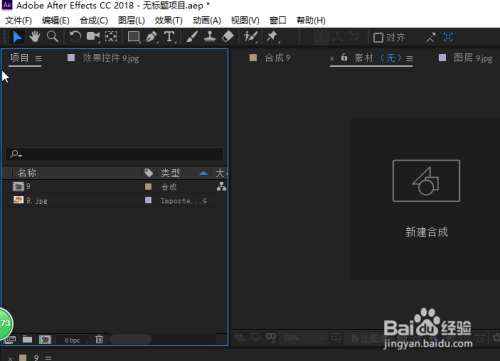Click the lavender label swatch of 9.jpg
The image size is (500, 361).
point(148,200)
